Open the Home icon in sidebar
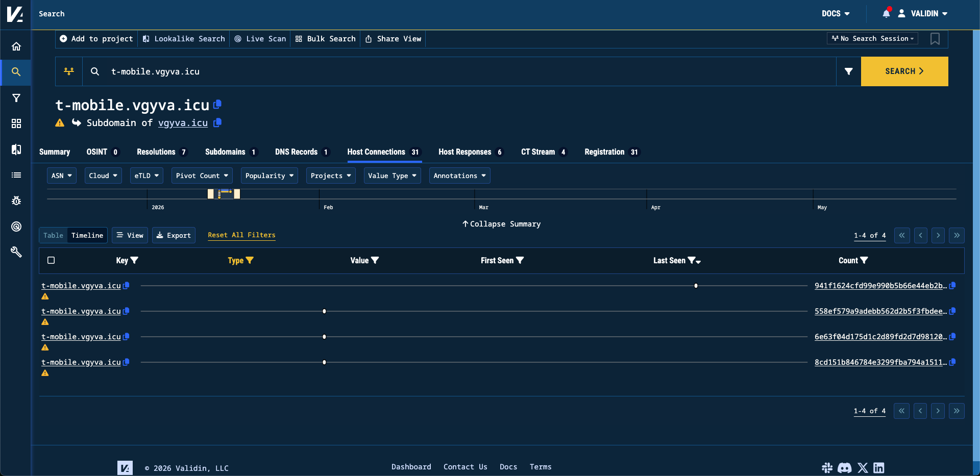 [16, 46]
